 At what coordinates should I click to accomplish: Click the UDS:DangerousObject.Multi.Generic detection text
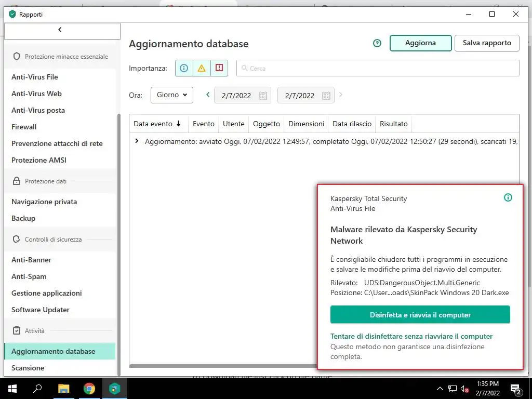(x=422, y=283)
